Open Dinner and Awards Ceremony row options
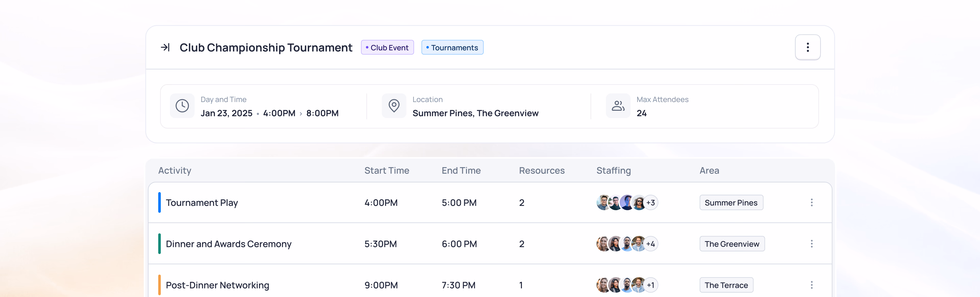This screenshot has height=297, width=980. click(812, 244)
